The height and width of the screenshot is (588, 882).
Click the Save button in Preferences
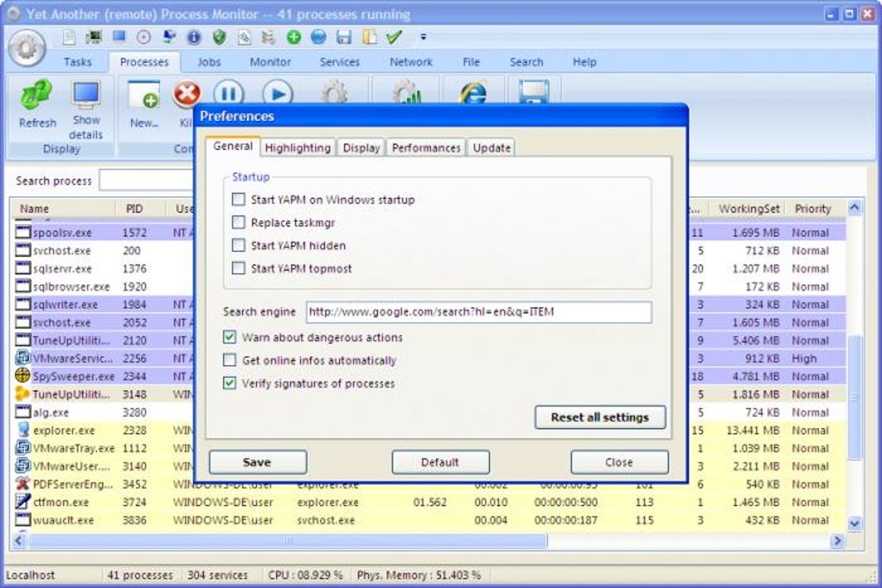pos(258,463)
